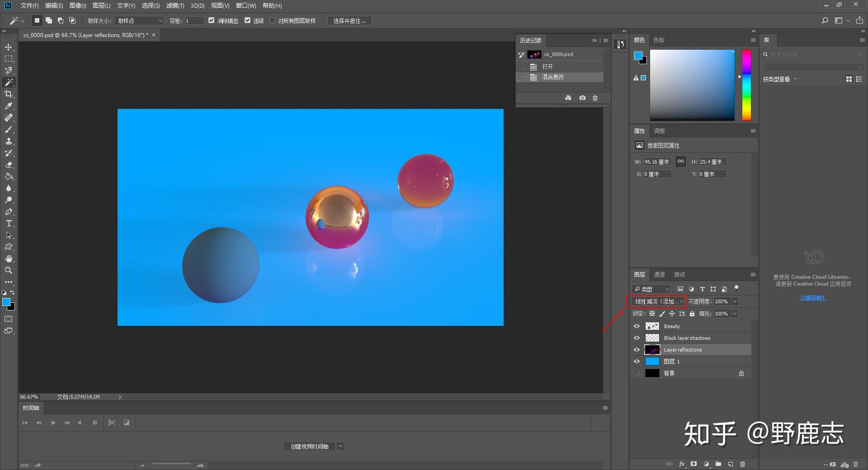Select the Crop tool
Image resolution: width=868 pixels, height=470 pixels.
pos(9,94)
